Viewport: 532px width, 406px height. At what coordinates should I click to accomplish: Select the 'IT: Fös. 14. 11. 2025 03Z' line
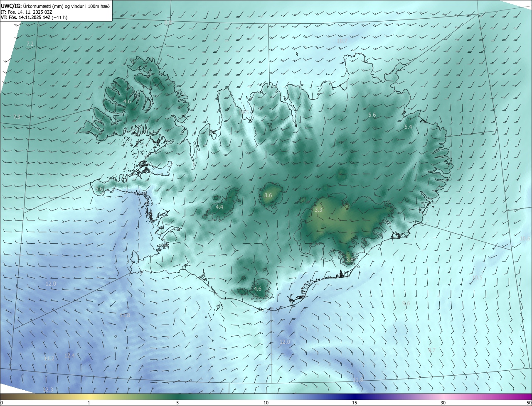point(27,12)
